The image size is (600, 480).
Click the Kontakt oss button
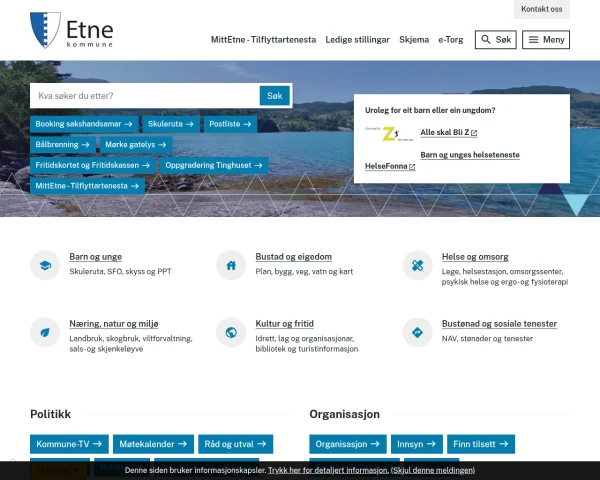[x=542, y=9]
